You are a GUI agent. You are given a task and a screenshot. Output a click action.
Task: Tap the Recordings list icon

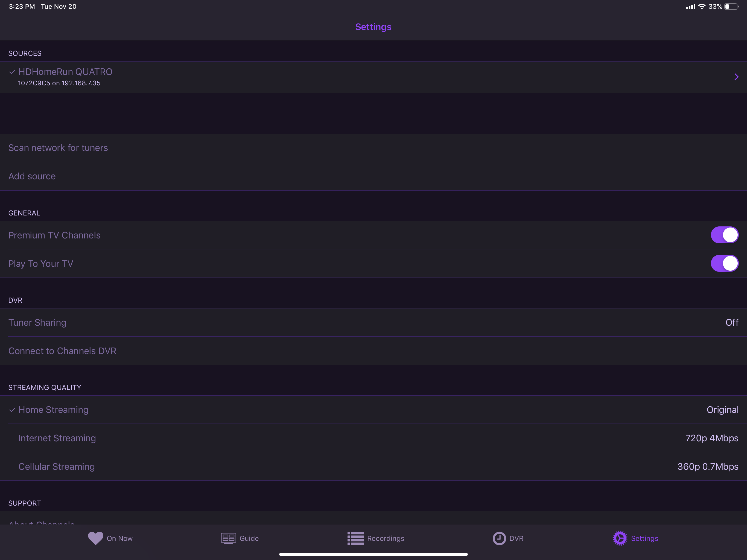[355, 538]
